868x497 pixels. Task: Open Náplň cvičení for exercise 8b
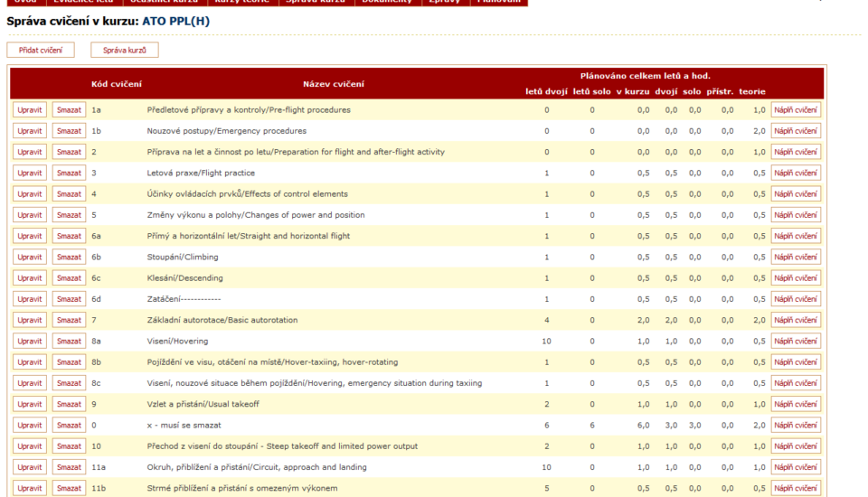(796, 362)
